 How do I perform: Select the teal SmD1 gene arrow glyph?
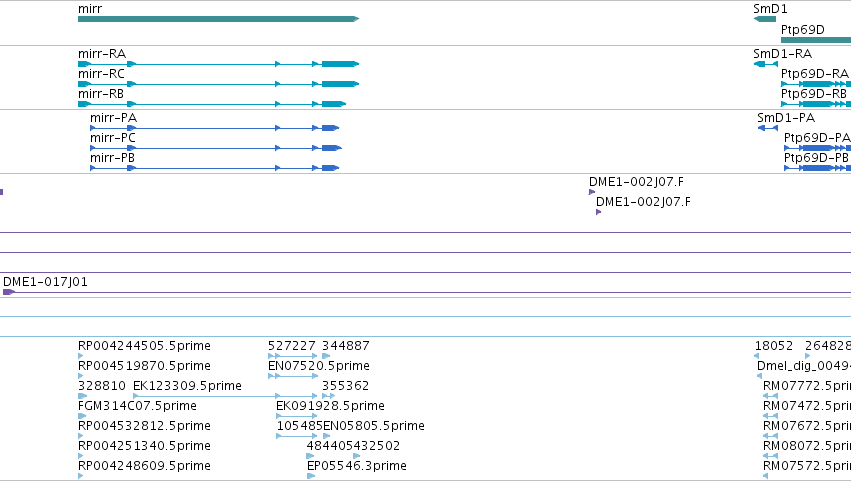click(765, 19)
